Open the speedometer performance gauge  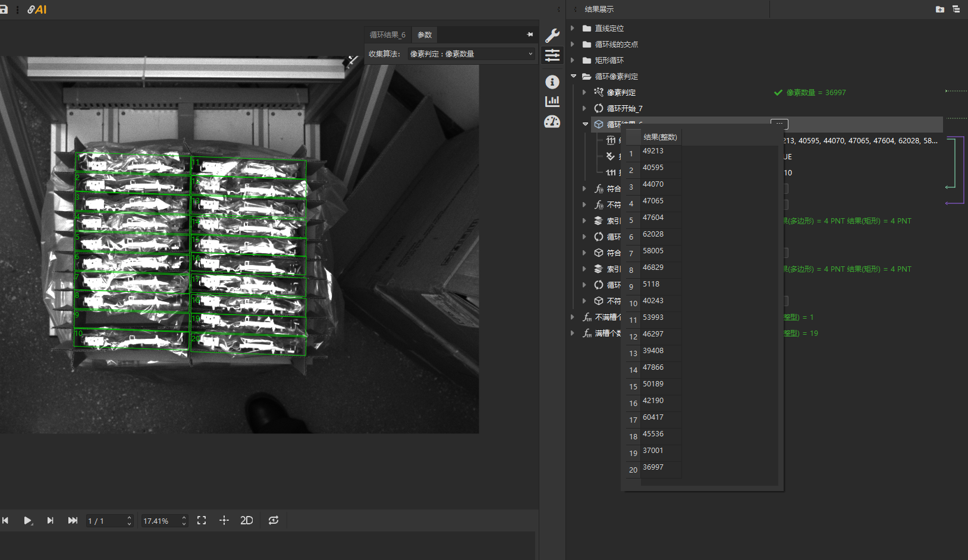point(552,122)
